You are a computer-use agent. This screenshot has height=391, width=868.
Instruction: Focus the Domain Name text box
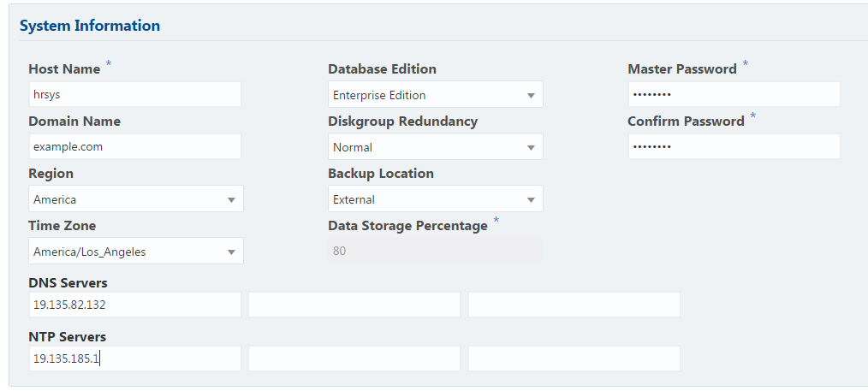pos(134,147)
